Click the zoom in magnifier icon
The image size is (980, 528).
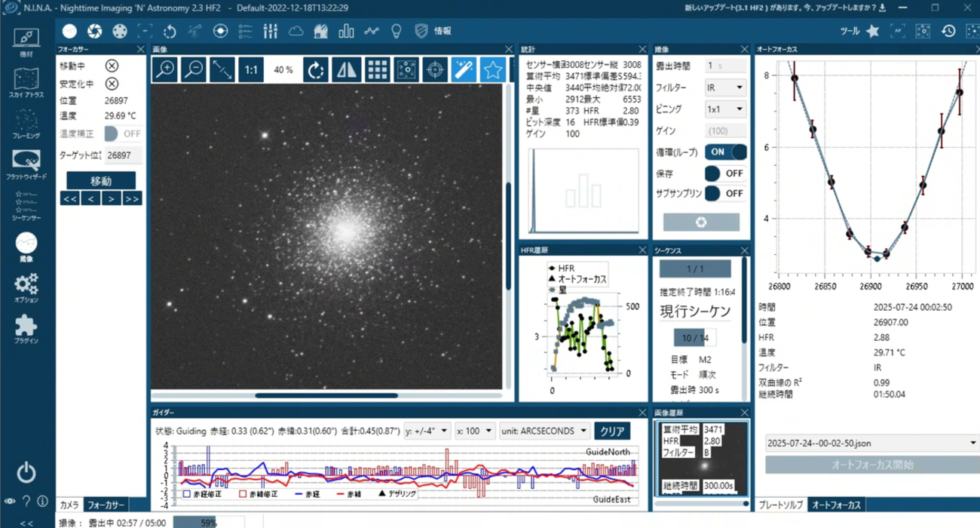point(165,69)
